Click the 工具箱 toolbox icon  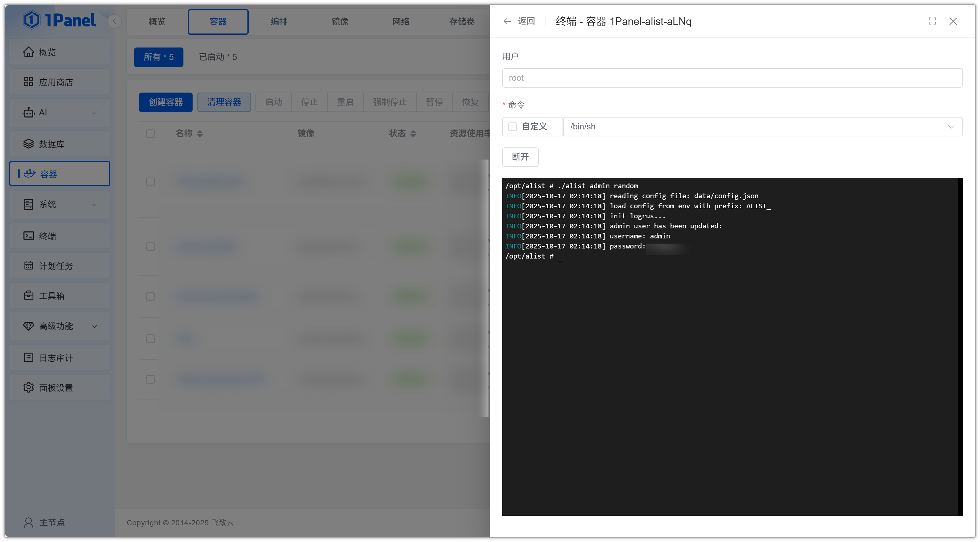tap(29, 295)
